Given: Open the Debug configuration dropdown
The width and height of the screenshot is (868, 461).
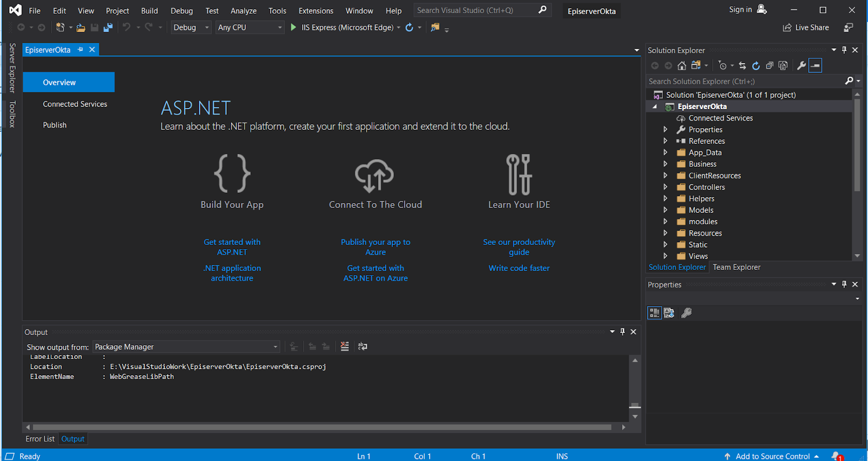Looking at the screenshot, I should [x=191, y=27].
